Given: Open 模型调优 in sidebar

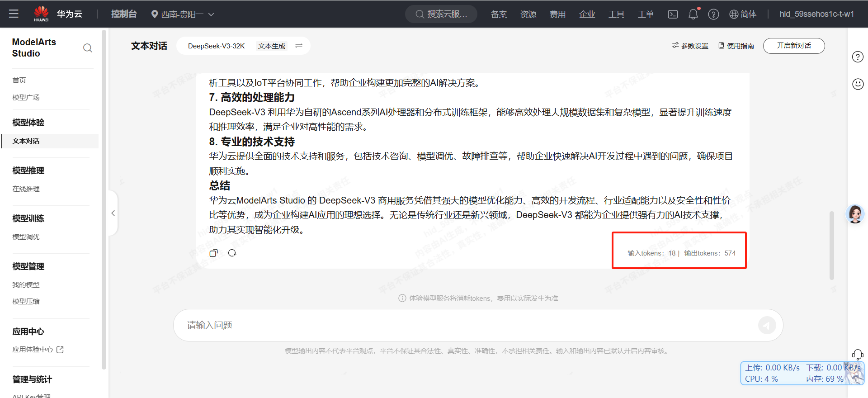Looking at the screenshot, I should click(x=26, y=237).
